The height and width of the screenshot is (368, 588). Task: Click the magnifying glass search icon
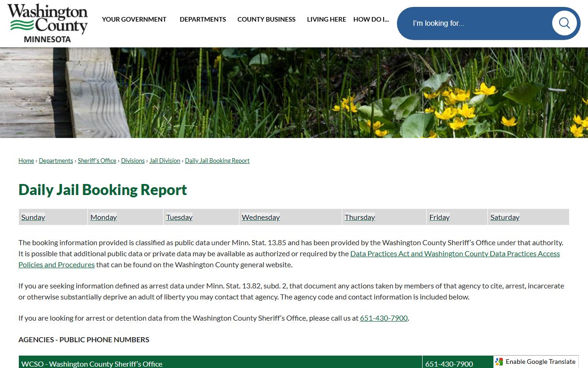564,23
